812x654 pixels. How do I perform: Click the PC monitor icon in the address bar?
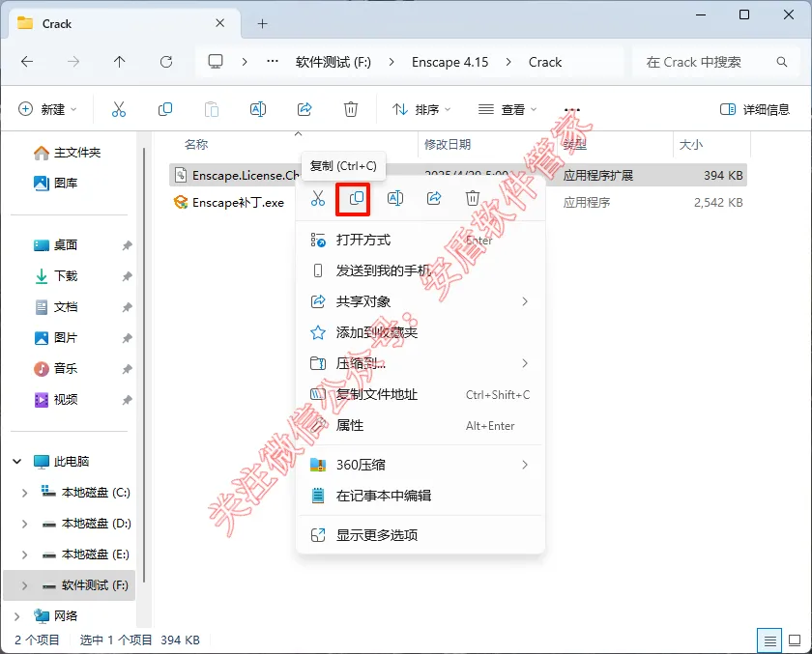pyautogui.click(x=216, y=62)
